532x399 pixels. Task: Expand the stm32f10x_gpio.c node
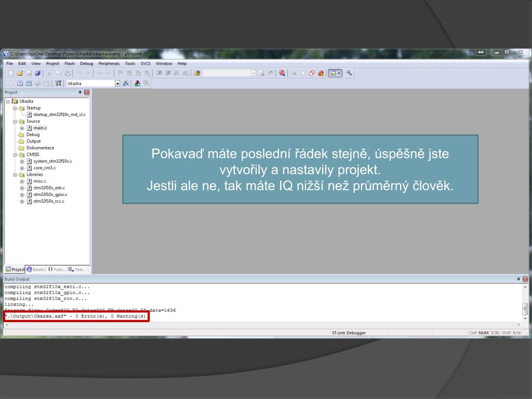22,195
